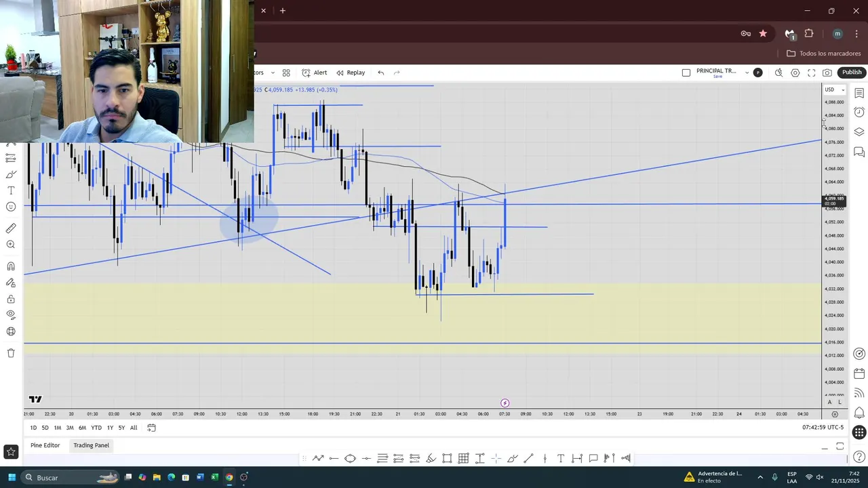This screenshot has width=868, height=488.
Task: Open the alerts clock panel icon
Action: pyautogui.click(x=859, y=112)
